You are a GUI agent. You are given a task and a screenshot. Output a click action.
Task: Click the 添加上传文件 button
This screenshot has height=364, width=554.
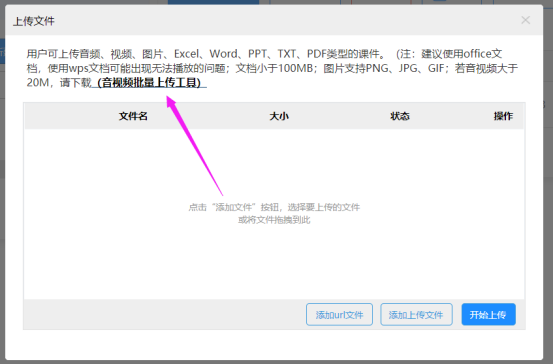tap(416, 315)
